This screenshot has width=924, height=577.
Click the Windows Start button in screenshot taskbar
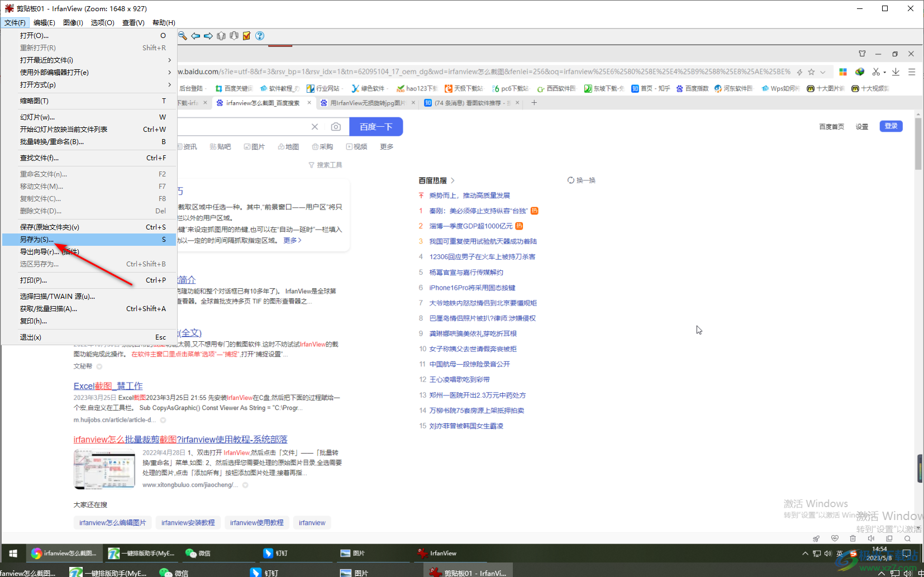point(13,553)
